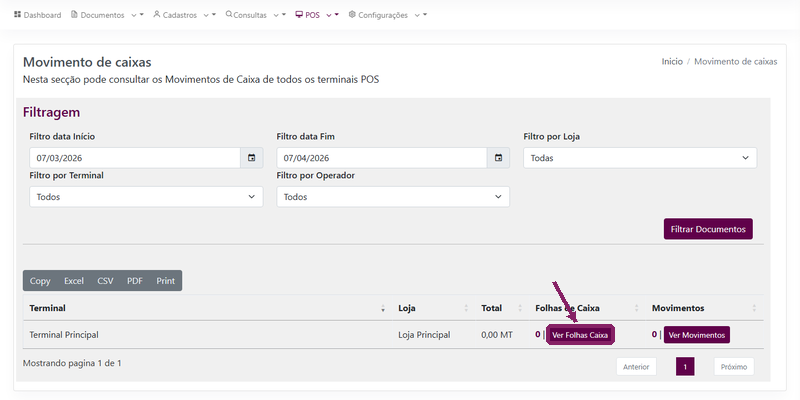Open the Filtro por Operador dropdown
The image size is (800, 400).
click(x=393, y=197)
